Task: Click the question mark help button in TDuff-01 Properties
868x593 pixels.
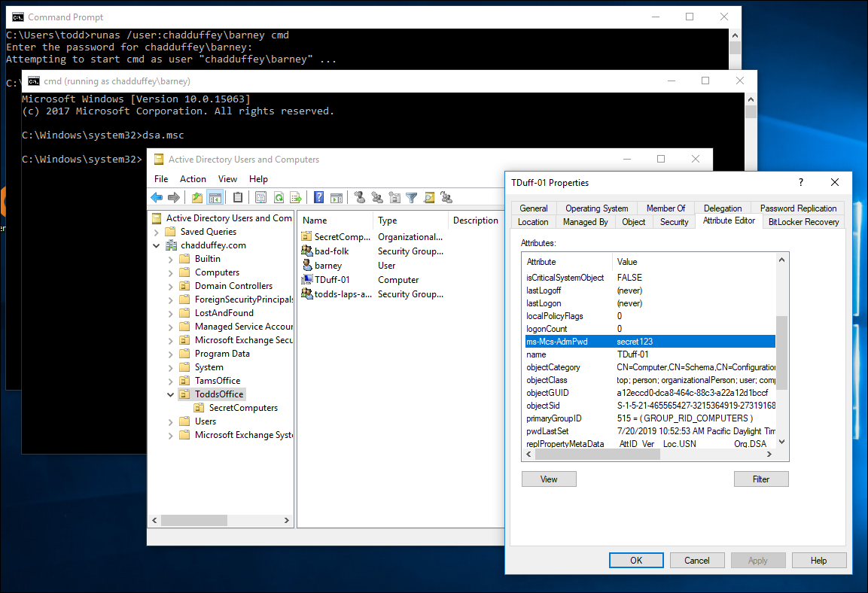Action: [x=800, y=183]
